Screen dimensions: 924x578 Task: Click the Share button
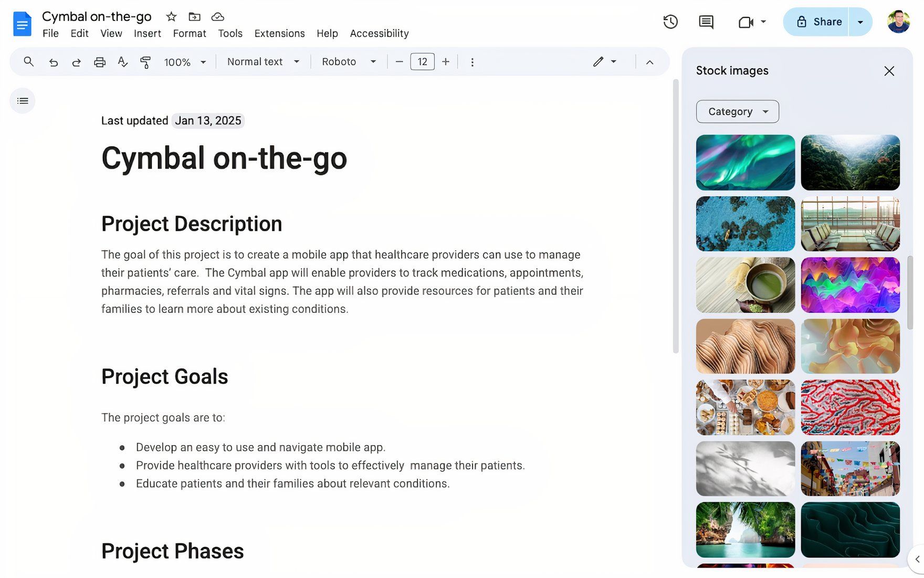(x=817, y=22)
